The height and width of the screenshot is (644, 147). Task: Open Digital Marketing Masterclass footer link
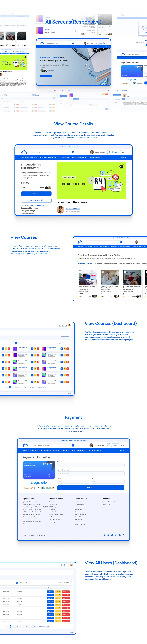(x=32, y=504)
